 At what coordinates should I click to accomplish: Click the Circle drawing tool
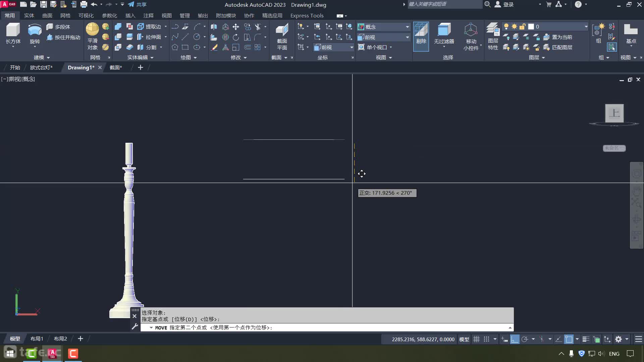(197, 37)
